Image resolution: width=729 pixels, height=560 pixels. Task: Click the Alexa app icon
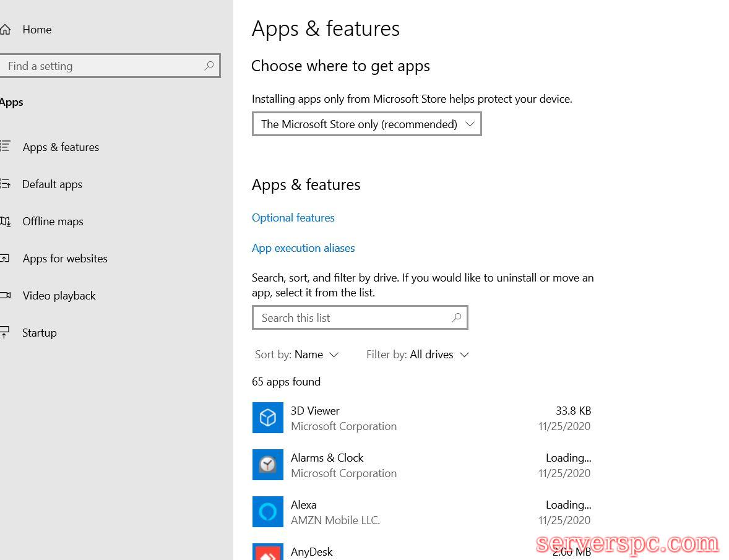pyautogui.click(x=267, y=512)
